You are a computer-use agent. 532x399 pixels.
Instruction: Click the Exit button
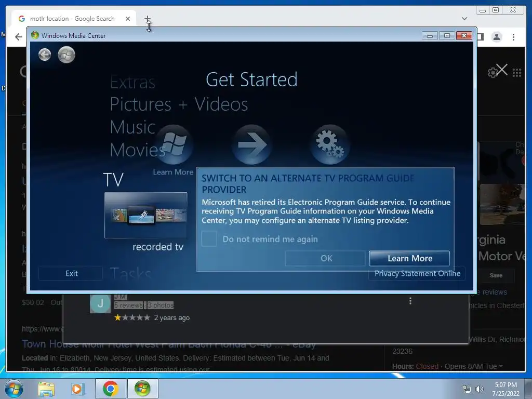(x=71, y=273)
